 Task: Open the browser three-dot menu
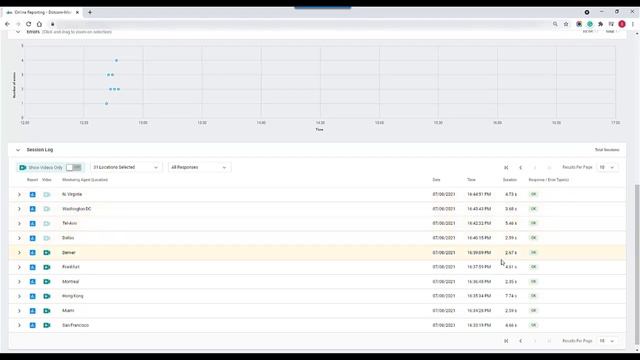tap(633, 24)
